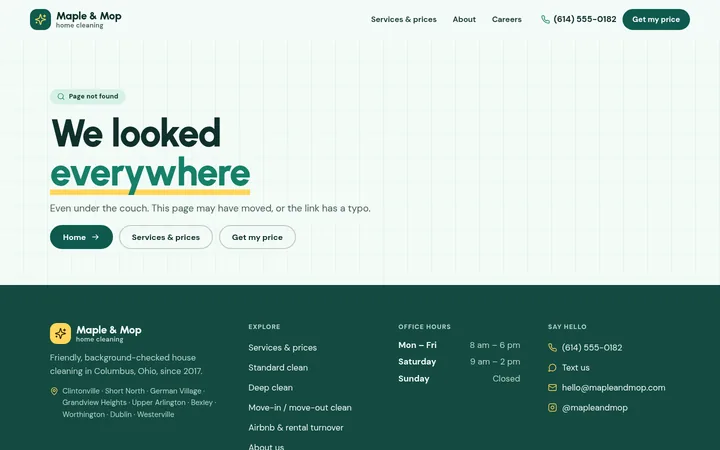Click the phone icon under Say Hello
Viewport: 720px width, 450px height.
pyautogui.click(x=552, y=348)
